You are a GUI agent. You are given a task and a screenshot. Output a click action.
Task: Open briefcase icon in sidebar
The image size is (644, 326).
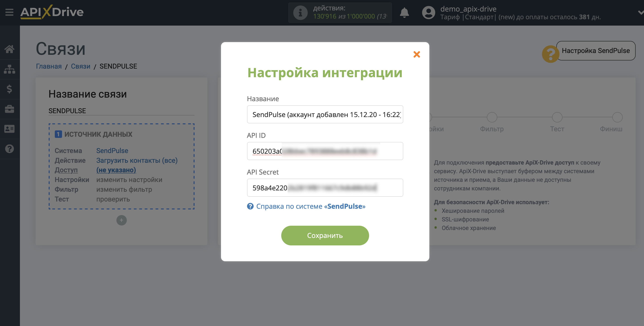coord(10,109)
